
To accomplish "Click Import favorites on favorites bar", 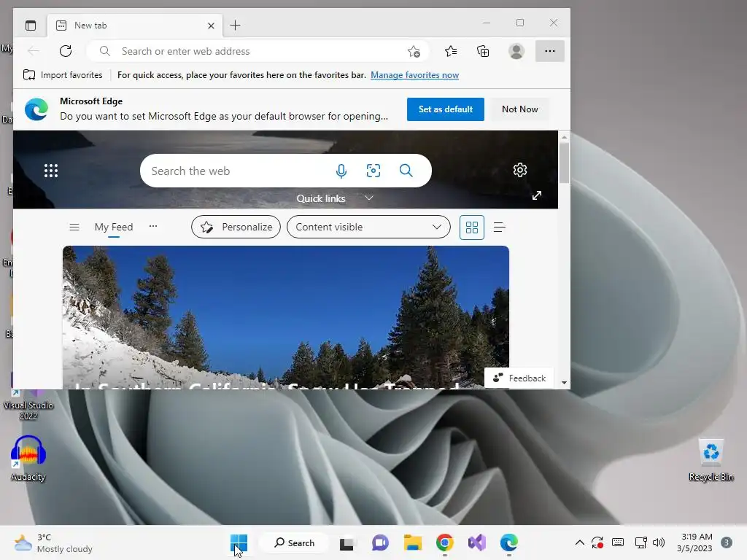I will (63, 75).
